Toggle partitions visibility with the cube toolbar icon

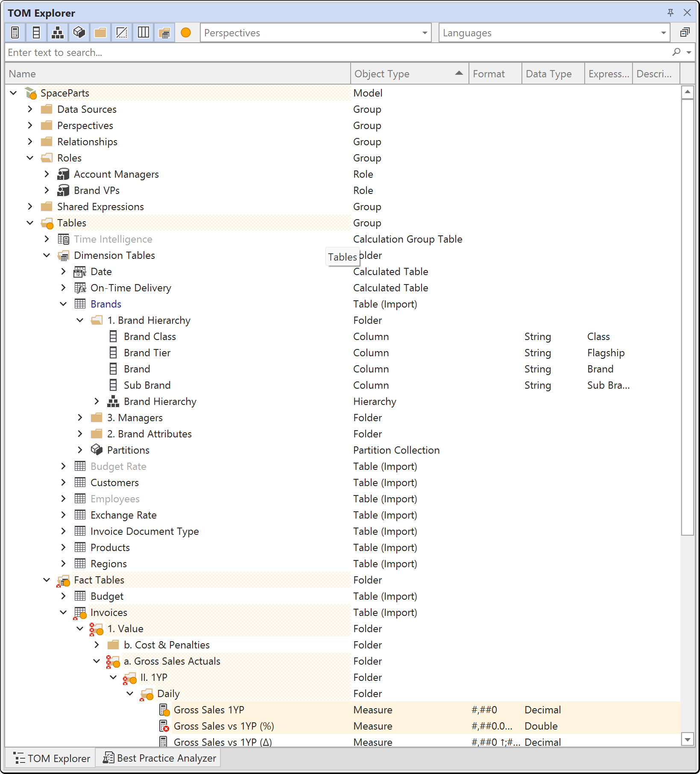tap(79, 32)
